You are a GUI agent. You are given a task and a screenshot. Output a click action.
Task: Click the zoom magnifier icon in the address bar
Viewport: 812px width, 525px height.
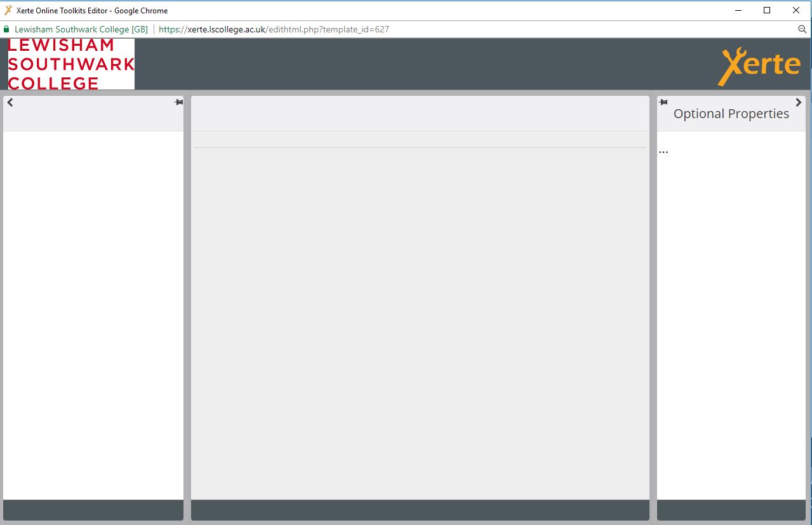point(802,29)
